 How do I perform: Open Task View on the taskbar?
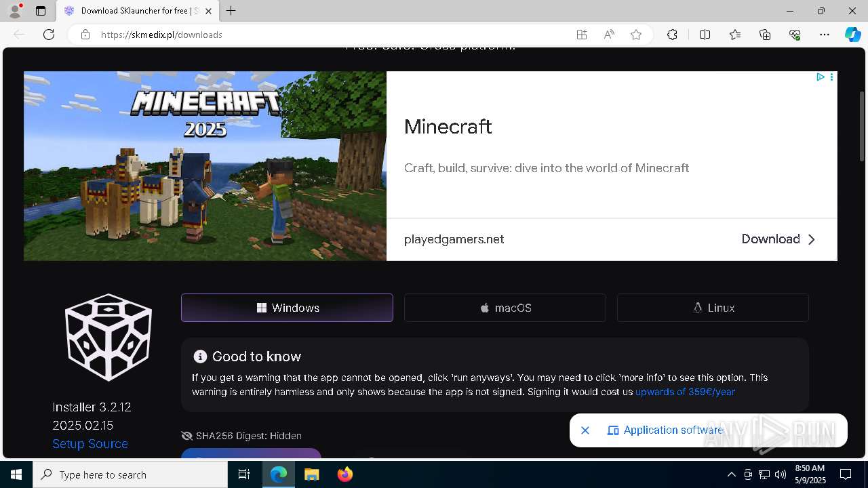[244, 474]
